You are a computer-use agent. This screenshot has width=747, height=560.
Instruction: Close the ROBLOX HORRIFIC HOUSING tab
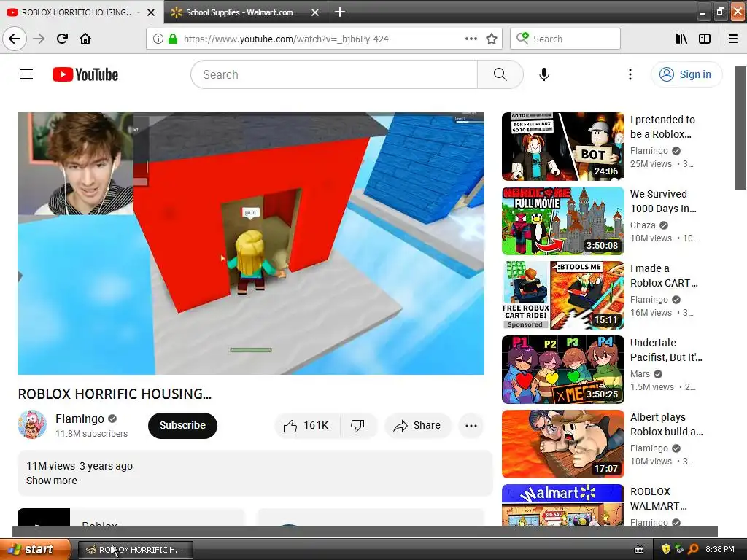pos(150,12)
